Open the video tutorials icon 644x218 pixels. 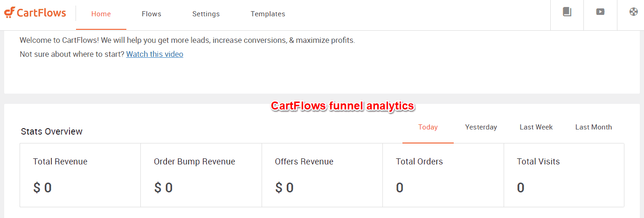[600, 12]
